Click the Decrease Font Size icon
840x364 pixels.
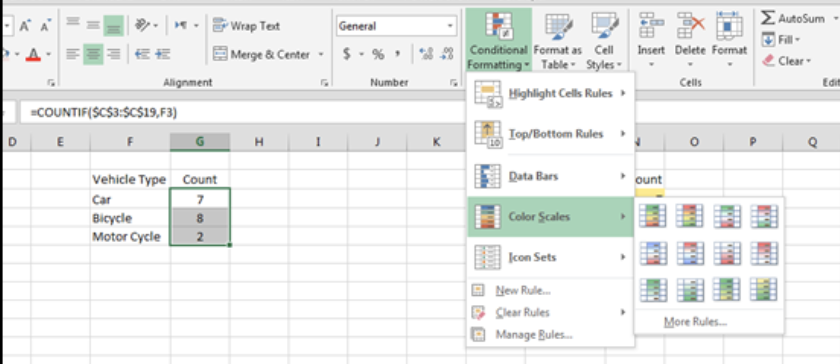coord(46,26)
